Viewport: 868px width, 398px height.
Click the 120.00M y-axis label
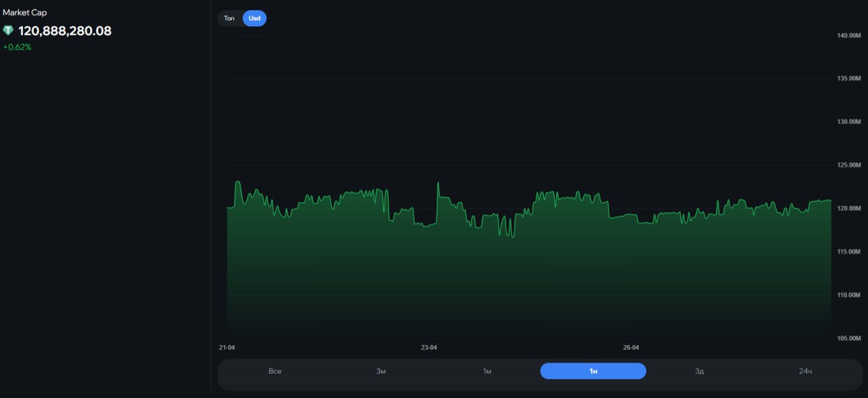pyautogui.click(x=848, y=208)
